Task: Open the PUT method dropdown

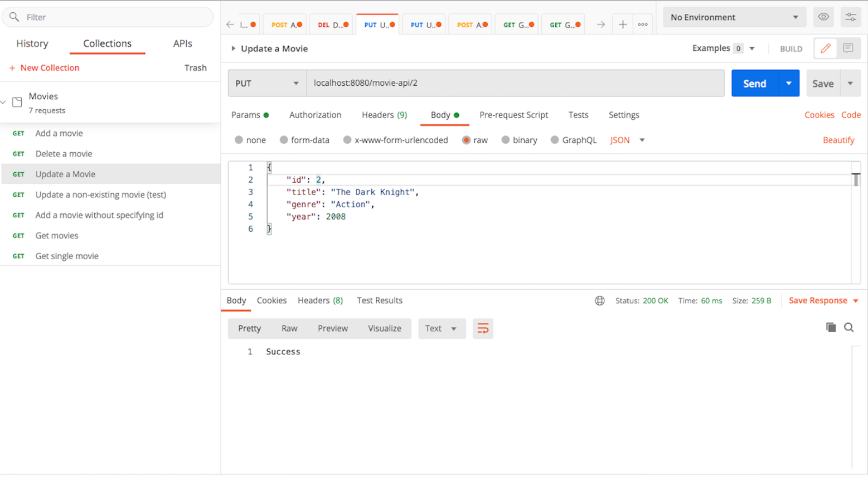Action: (267, 84)
